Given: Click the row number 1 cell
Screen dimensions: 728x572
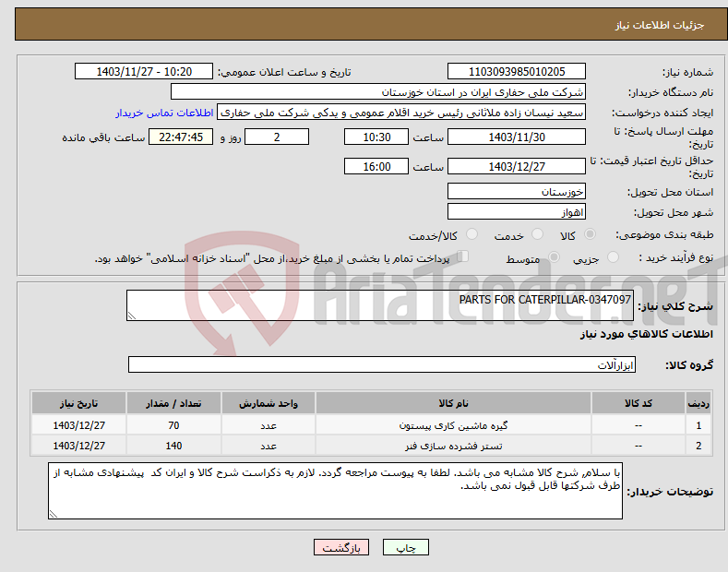Looking at the screenshot, I should (x=698, y=425).
